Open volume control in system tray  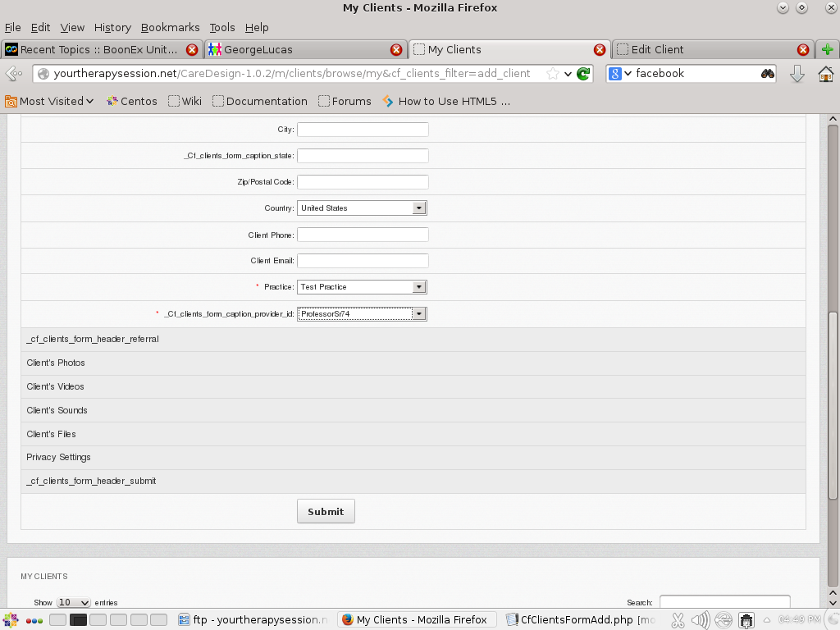pos(700,620)
